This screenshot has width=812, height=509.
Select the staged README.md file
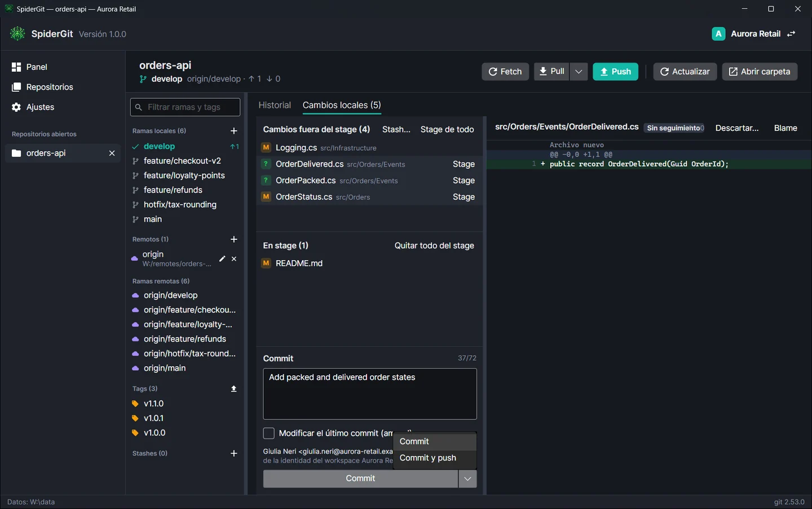370,264
